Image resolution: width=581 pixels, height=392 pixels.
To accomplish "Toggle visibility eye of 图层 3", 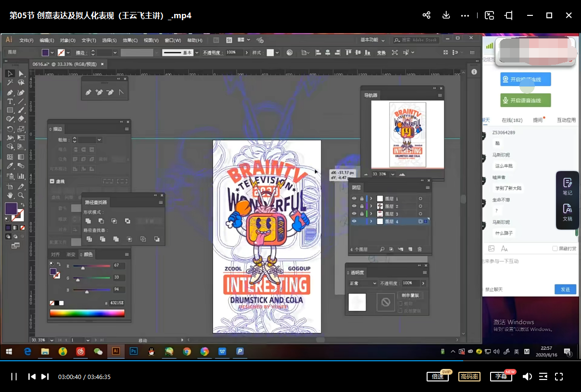I will (x=354, y=214).
